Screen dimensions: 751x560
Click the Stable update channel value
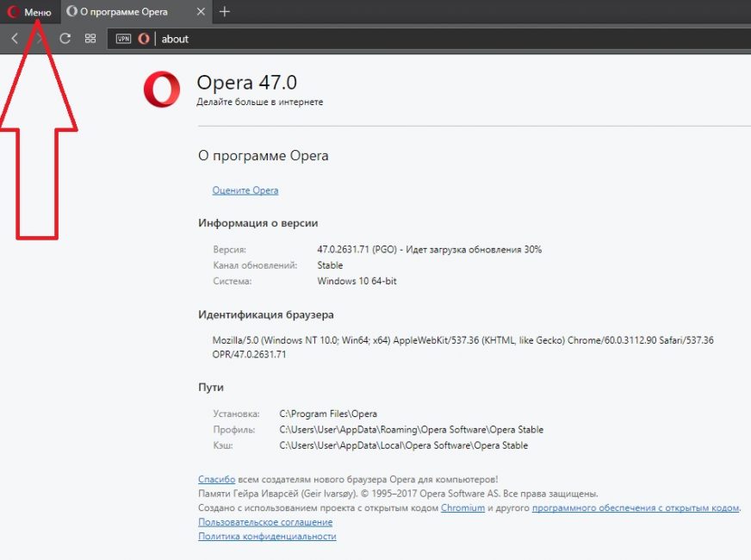[x=330, y=265]
